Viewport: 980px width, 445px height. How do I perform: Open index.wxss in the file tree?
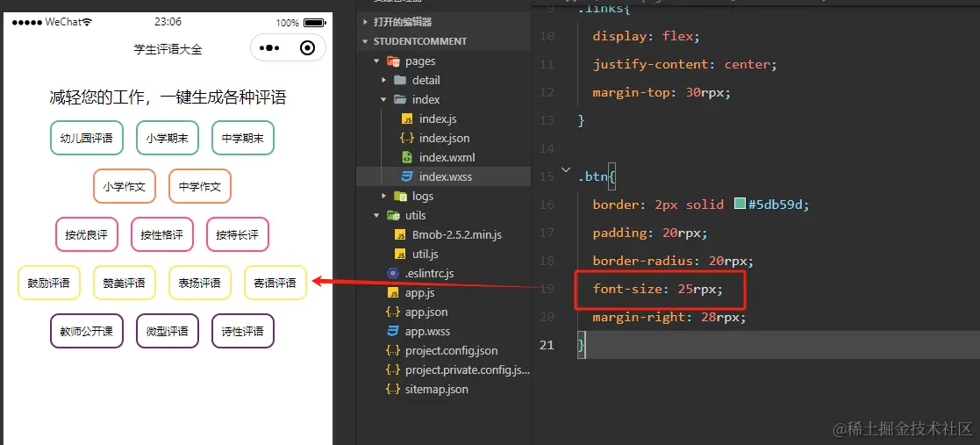tap(443, 177)
